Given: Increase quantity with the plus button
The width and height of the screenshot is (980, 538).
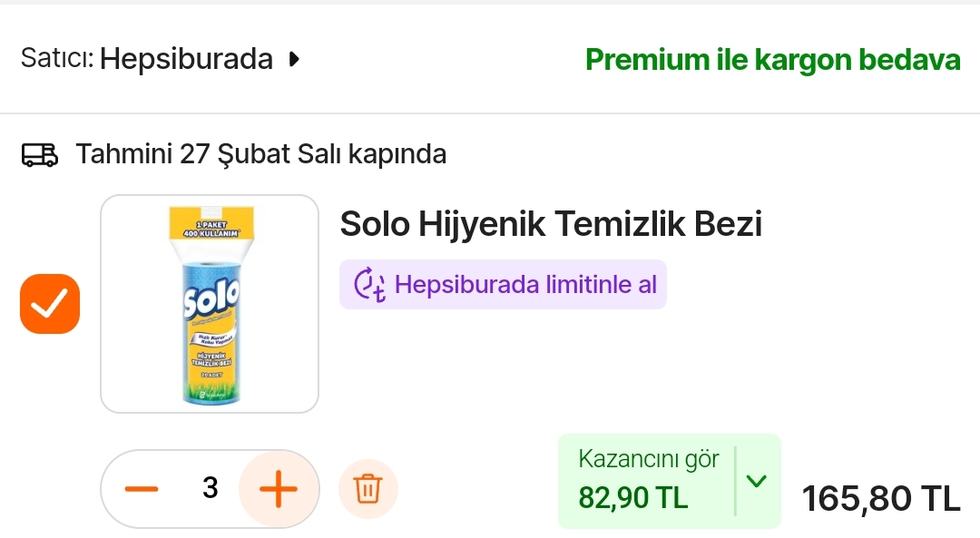Looking at the screenshot, I should coord(279,490).
